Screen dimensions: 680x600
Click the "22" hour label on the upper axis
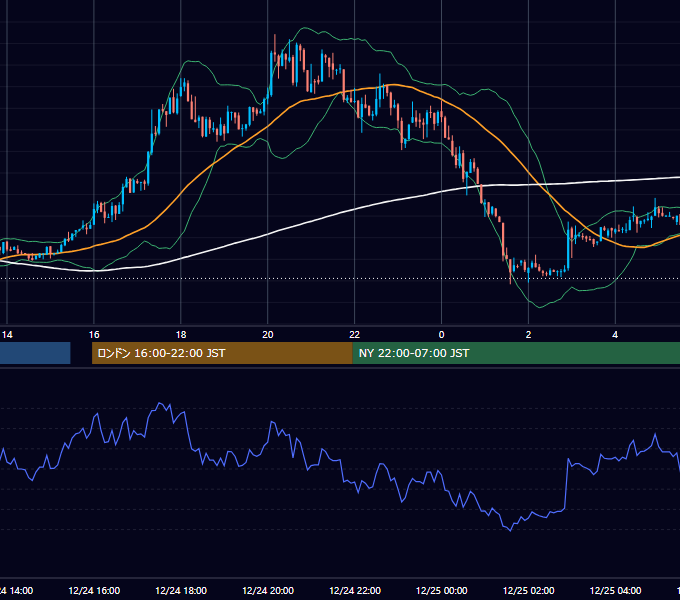pos(354,335)
